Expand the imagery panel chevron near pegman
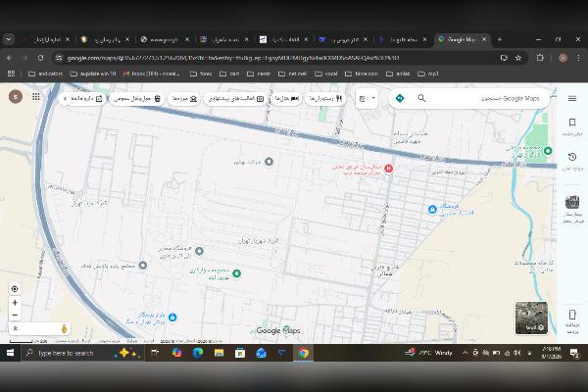Viewport: 588px width, 392px height. pos(15,329)
